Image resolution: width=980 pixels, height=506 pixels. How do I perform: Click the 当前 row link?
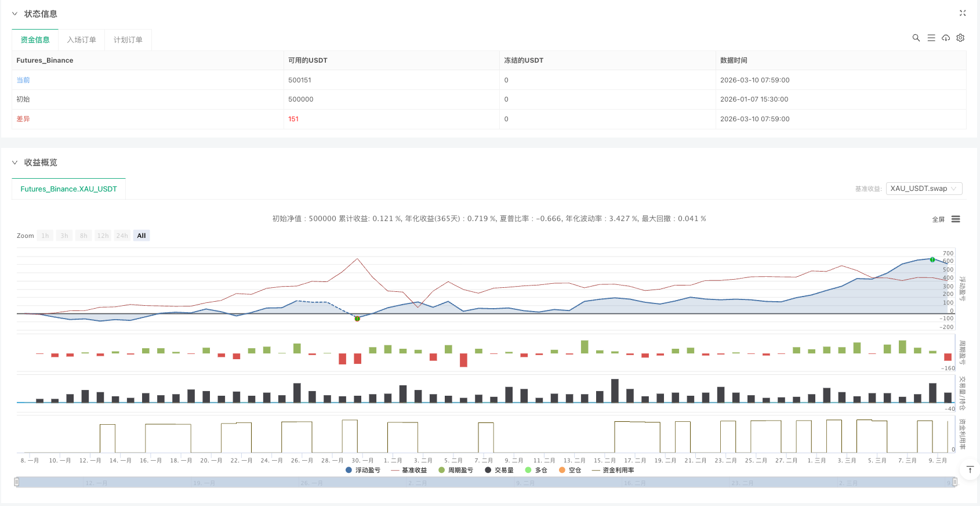tap(23, 80)
